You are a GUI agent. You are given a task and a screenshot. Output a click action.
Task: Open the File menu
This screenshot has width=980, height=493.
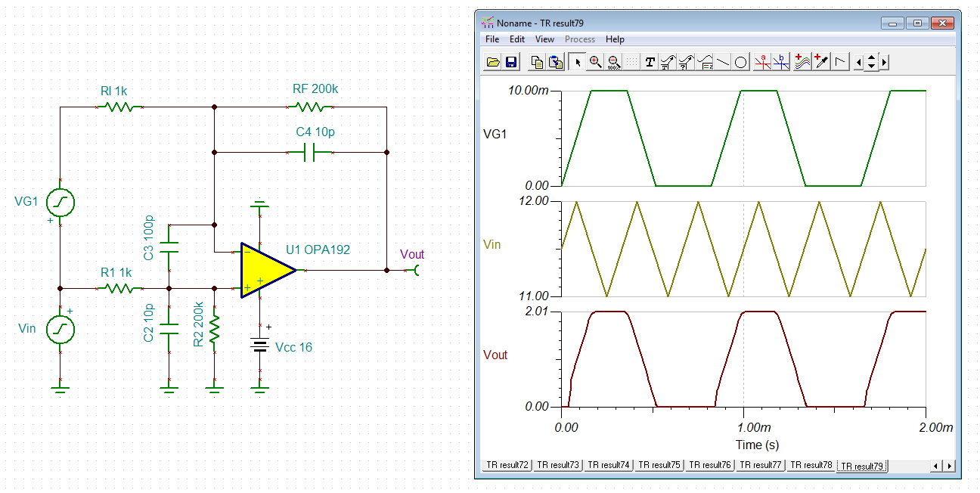492,39
